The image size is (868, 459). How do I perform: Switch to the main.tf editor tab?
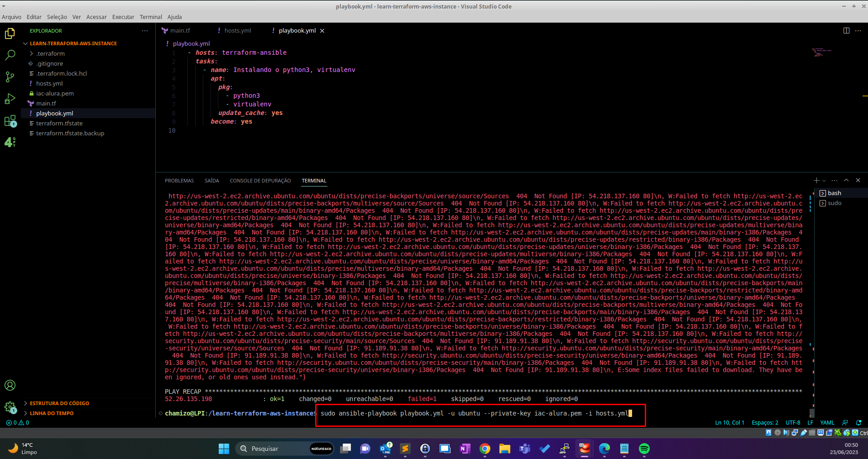tap(180, 31)
